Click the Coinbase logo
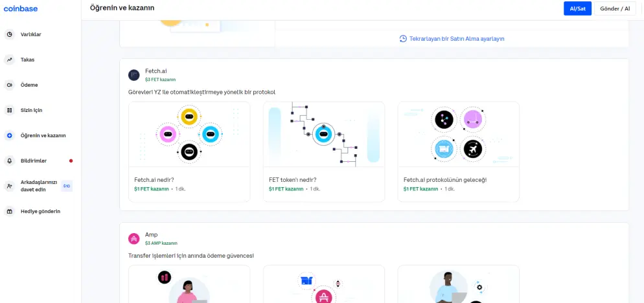Screen dimensions: 644x303 pyautogui.click(x=21, y=8)
